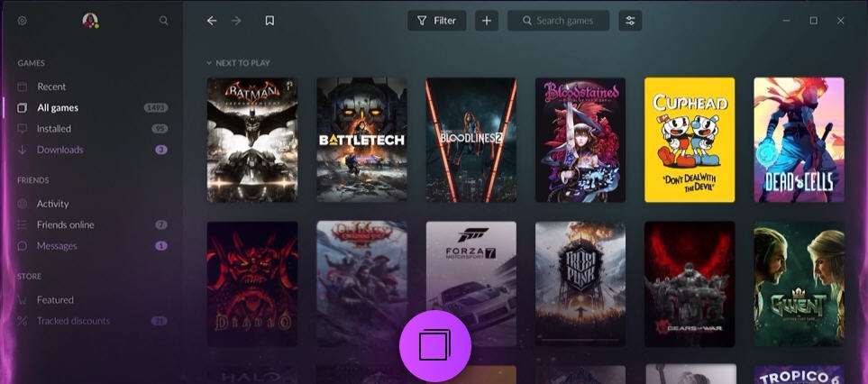
Task: Add a game with the plus button
Action: 487,21
